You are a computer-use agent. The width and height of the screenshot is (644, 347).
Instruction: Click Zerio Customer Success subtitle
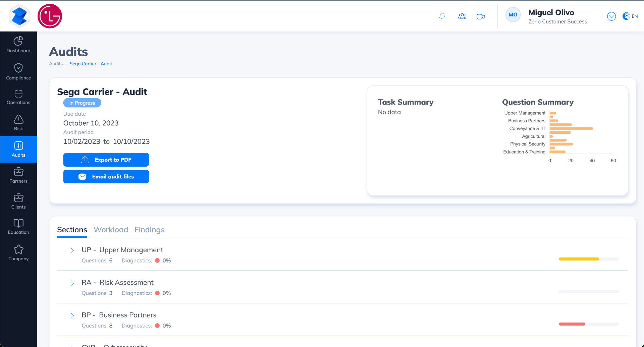click(557, 21)
